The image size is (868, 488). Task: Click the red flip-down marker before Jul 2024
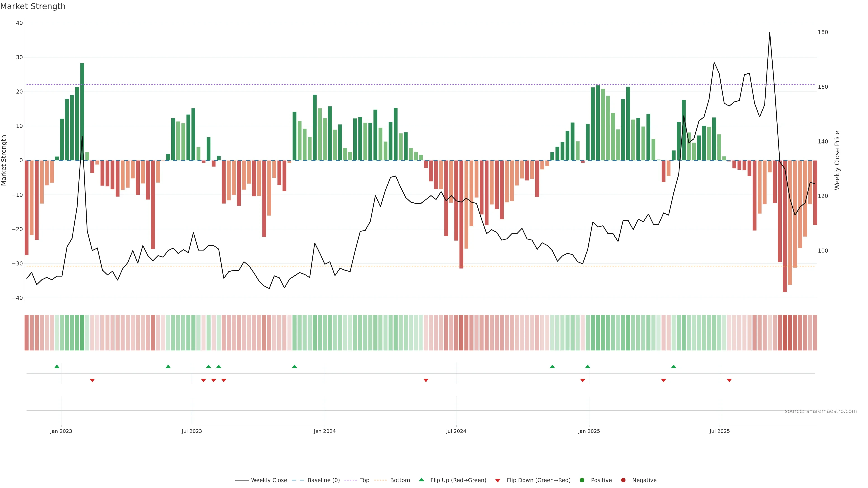(426, 380)
